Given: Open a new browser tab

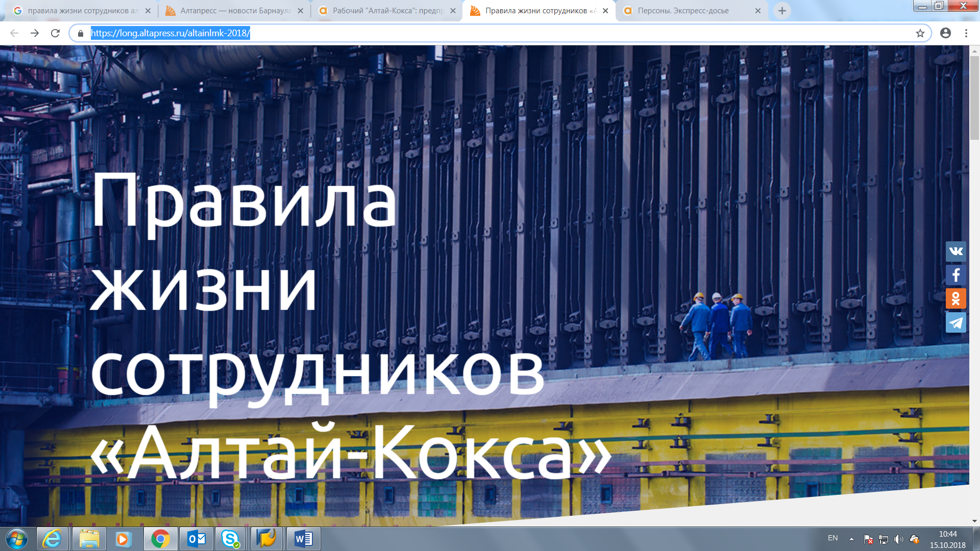Looking at the screenshot, I should tap(782, 11).
